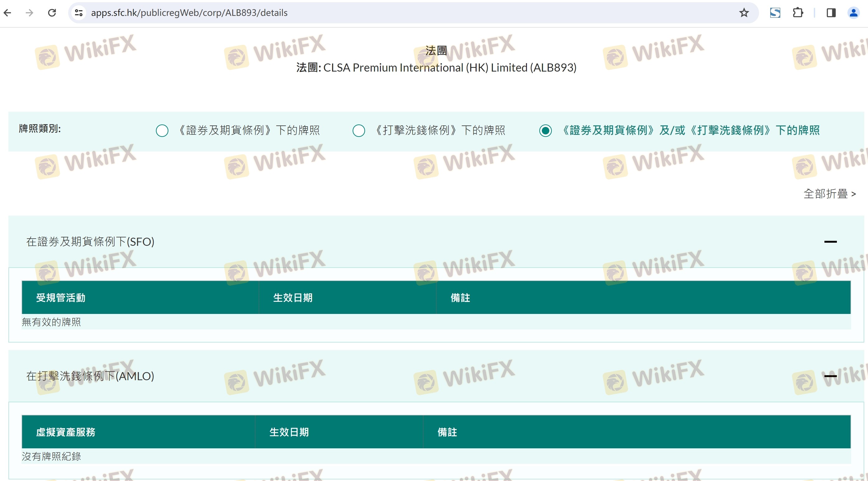This screenshot has height=481, width=868.
Task: Click 全部折疊 to collapse all sections
Action: [829, 194]
